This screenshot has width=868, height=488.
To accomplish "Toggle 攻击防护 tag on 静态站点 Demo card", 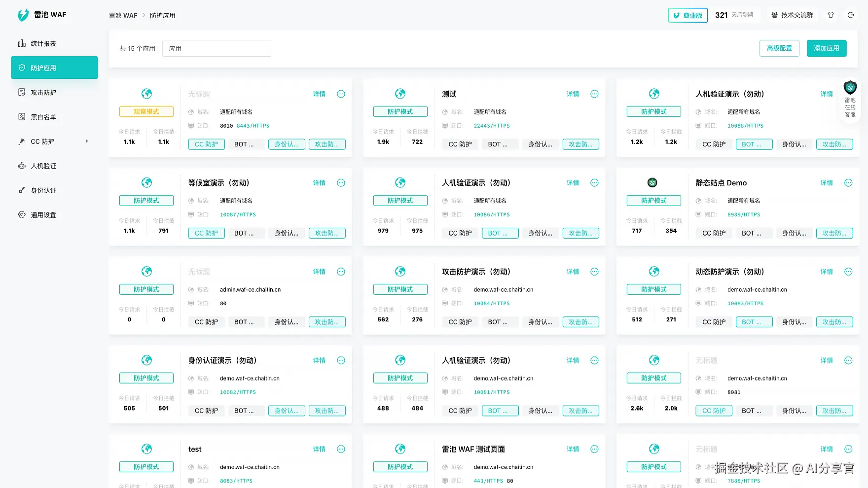I will coord(834,233).
